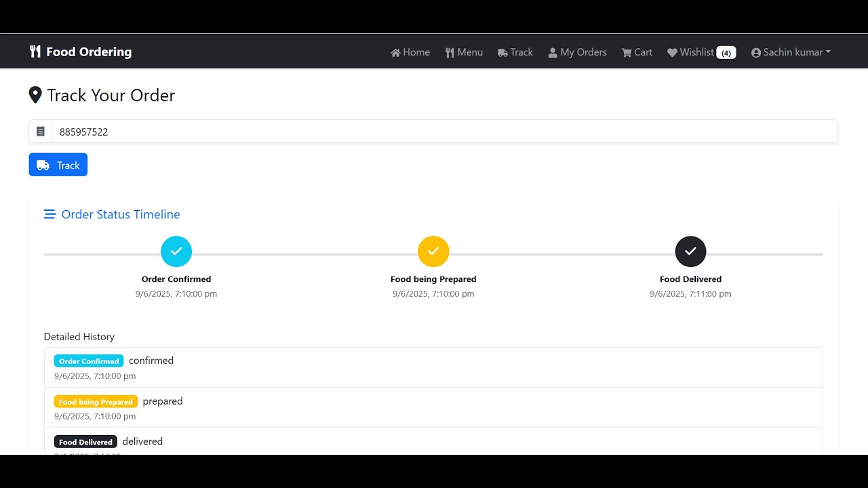Screen dimensions: 868x488
Task: Focus the order number input field
Action: click(x=445, y=131)
